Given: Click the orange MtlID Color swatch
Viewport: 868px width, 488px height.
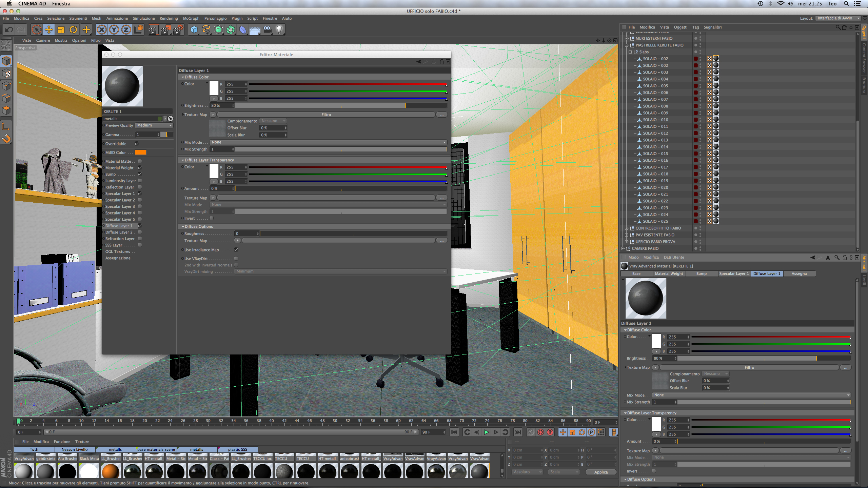Looking at the screenshot, I should [140, 152].
